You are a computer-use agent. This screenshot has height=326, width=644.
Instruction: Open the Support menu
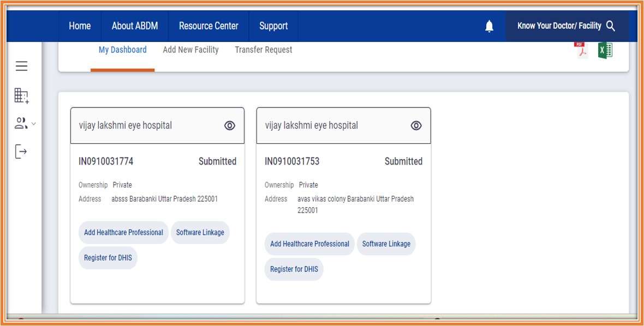pyautogui.click(x=273, y=26)
